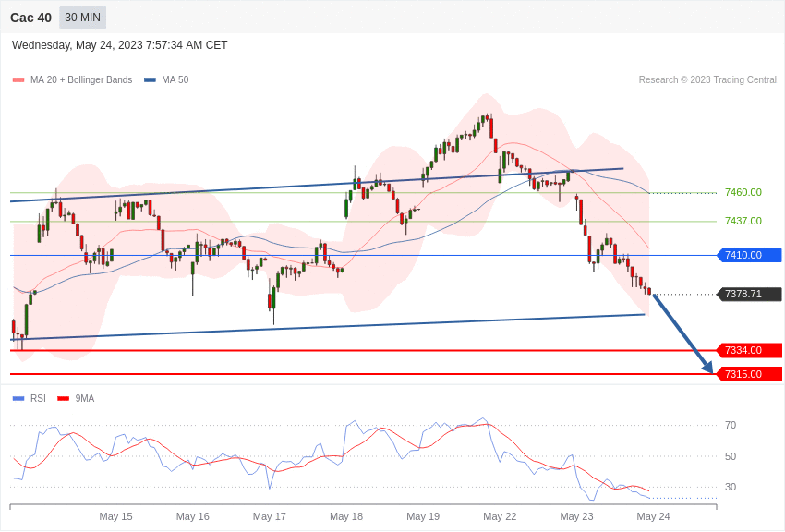Select May 24 on the date axis

tap(653, 516)
